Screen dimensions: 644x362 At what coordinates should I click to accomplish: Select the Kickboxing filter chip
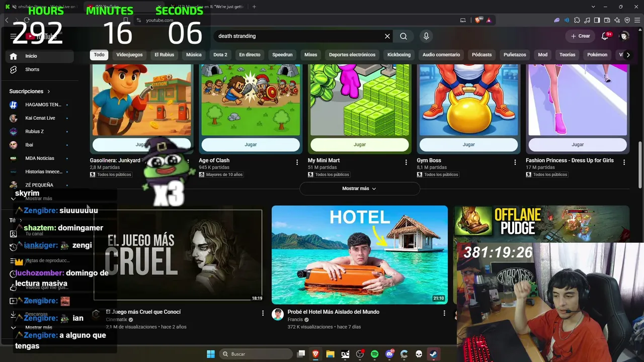pos(399,55)
